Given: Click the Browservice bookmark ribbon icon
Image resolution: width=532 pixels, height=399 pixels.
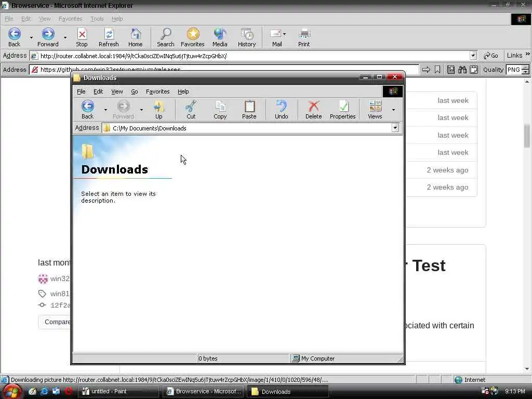Looking at the screenshot, I should pos(437,70).
